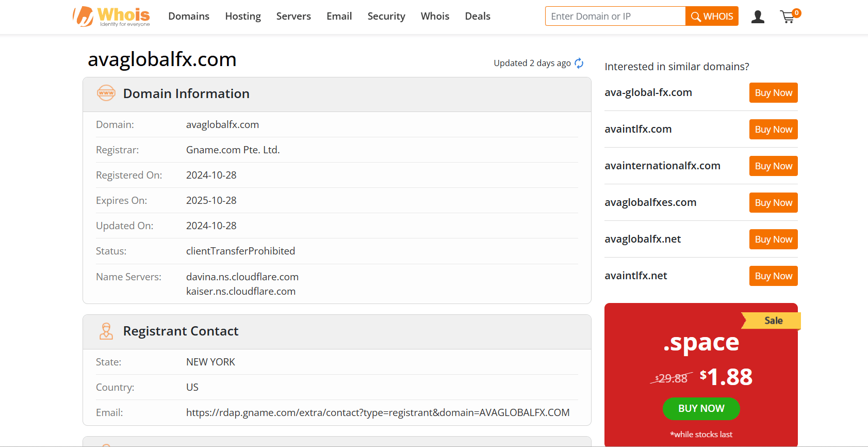Open the Email menu

(339, 16)
